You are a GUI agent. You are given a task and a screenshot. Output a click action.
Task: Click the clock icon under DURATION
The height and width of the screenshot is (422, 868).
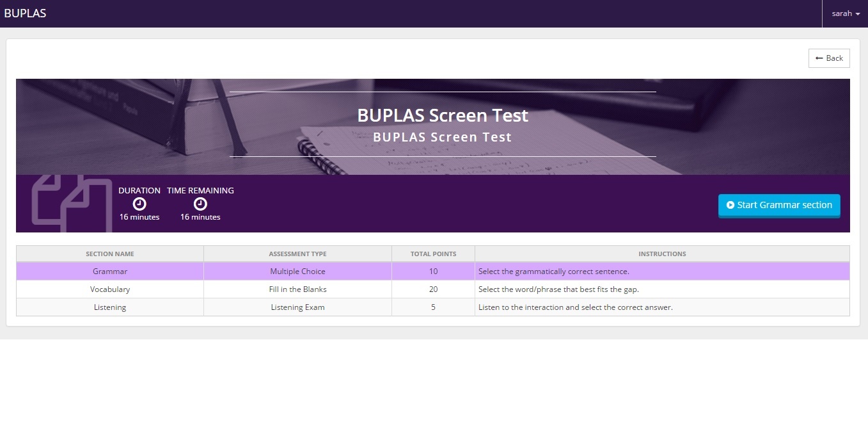tap(139, 204)
